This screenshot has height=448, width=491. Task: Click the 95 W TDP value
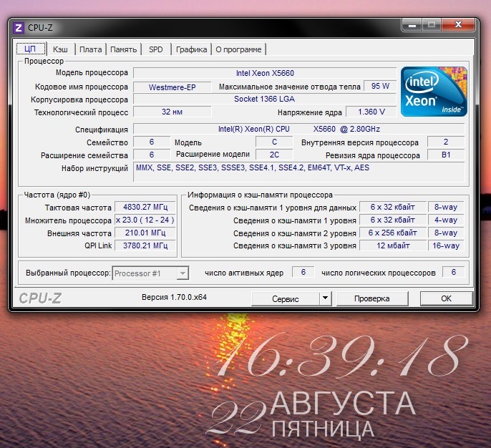point(380,86)
